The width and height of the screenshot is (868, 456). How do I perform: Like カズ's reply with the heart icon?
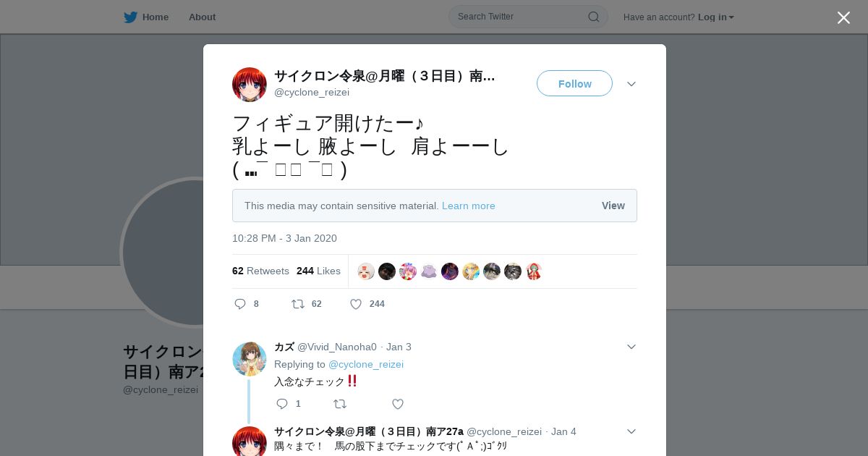pyautogui.click(x=398, y=404)
